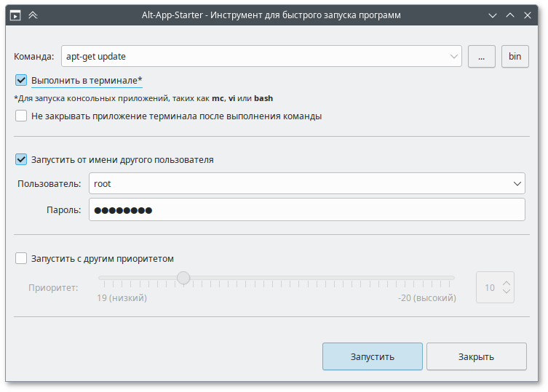Click the Приоритет slider handle
The width and height of the screenshot is (548, 392).
pos(183,278)
